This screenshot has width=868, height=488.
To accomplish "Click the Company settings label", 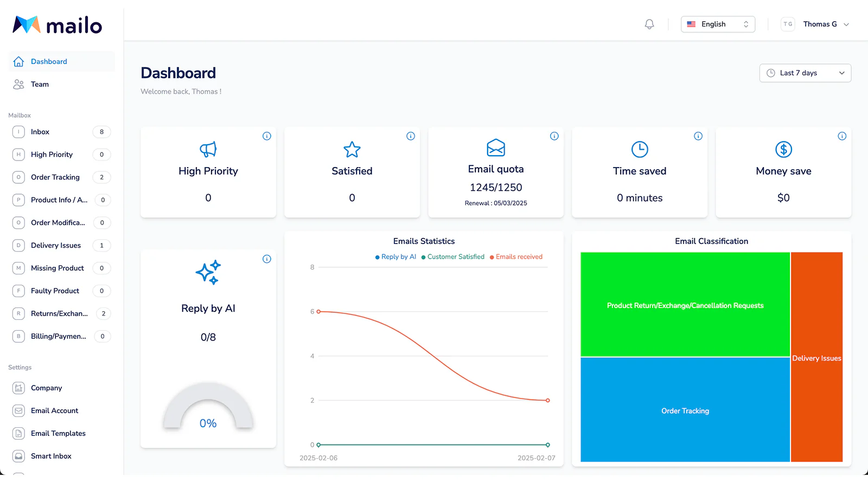I will point(47,388).
